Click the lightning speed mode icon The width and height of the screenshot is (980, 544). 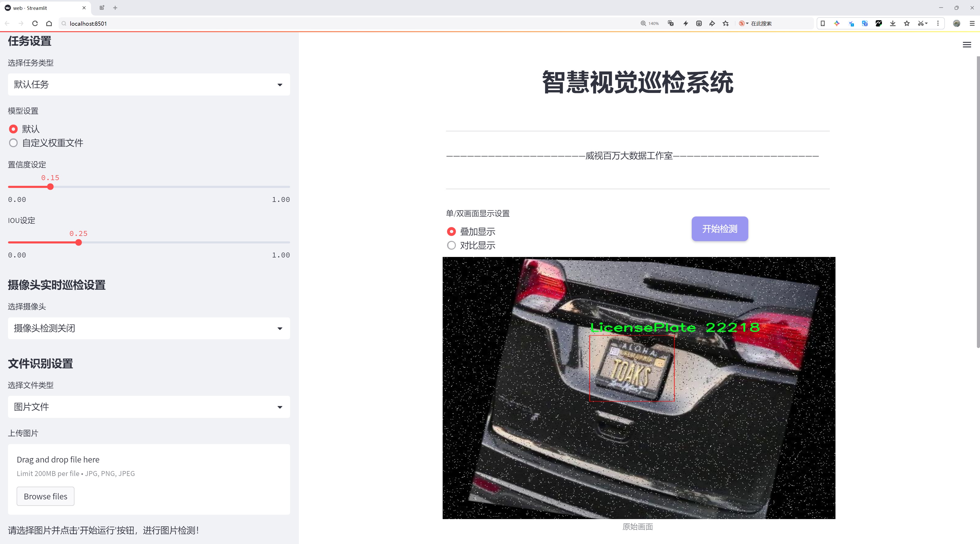686,23
